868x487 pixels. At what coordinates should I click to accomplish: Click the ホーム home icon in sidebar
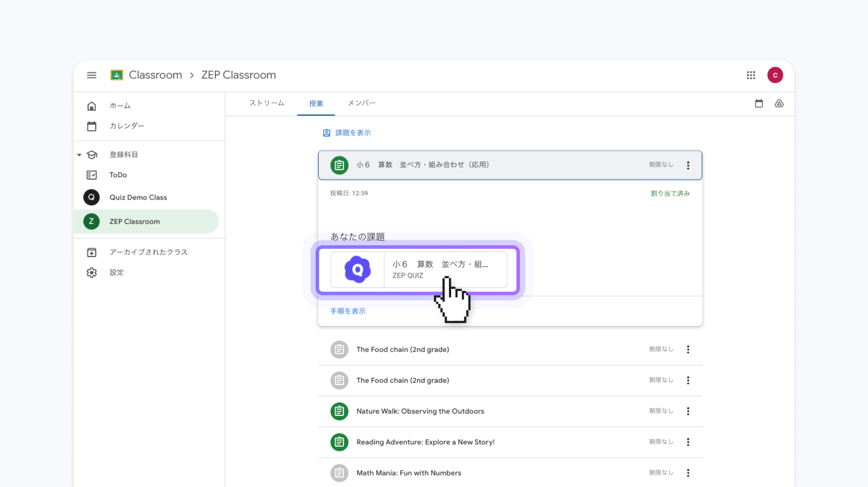(92, 106)
